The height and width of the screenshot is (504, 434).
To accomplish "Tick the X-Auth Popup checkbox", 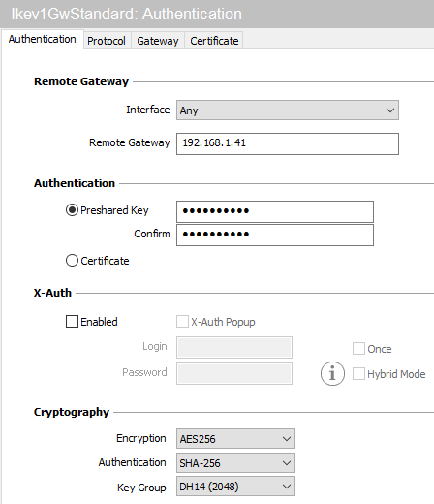I will (182, 322).
